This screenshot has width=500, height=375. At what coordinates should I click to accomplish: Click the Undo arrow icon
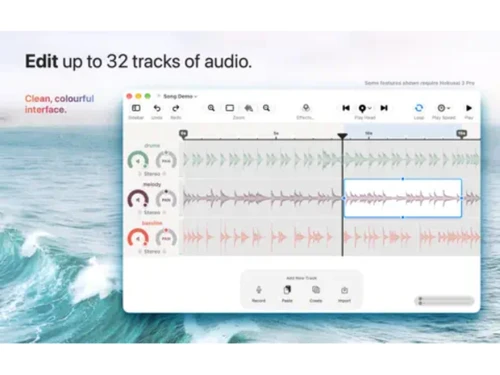pyautogui.click(x=157, y=108)
